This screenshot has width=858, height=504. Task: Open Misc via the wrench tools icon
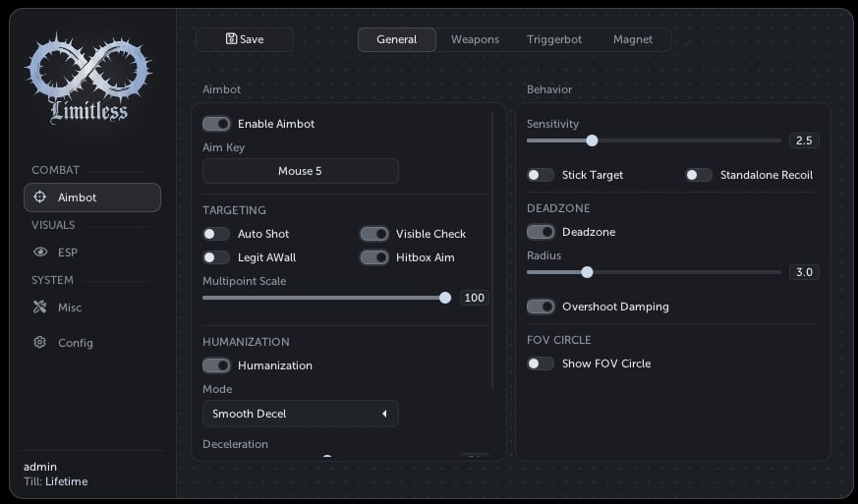pos(40,307)
